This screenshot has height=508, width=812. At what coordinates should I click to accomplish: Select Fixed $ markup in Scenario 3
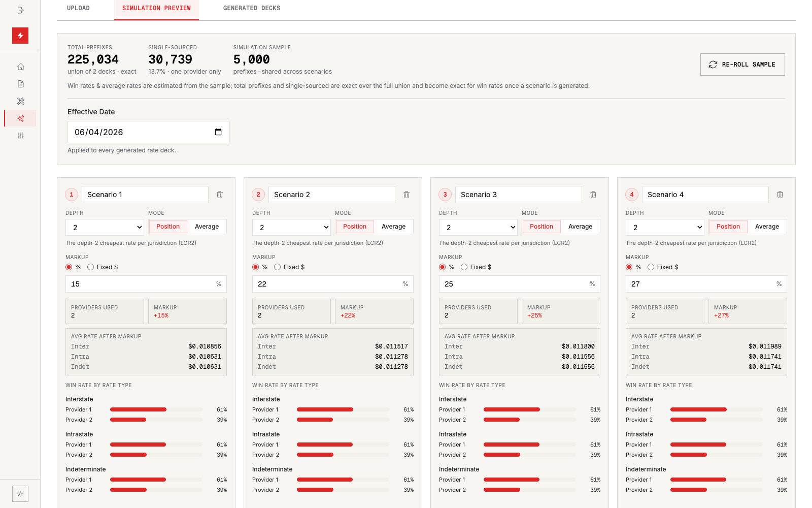click(464, 267)
